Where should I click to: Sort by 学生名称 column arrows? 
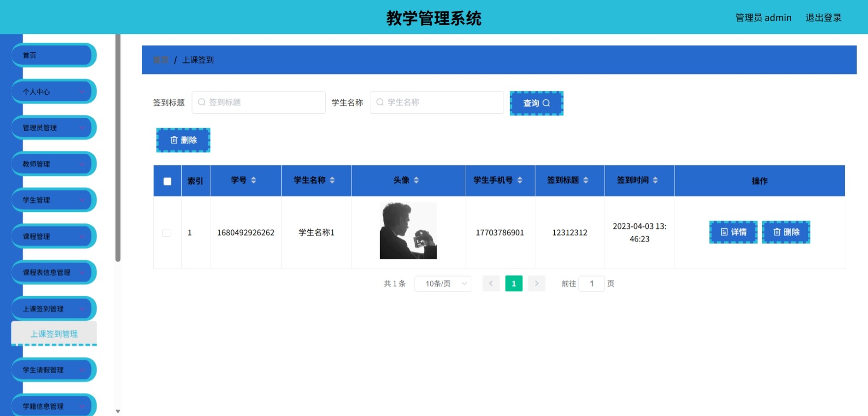click(x=332, y=180)
